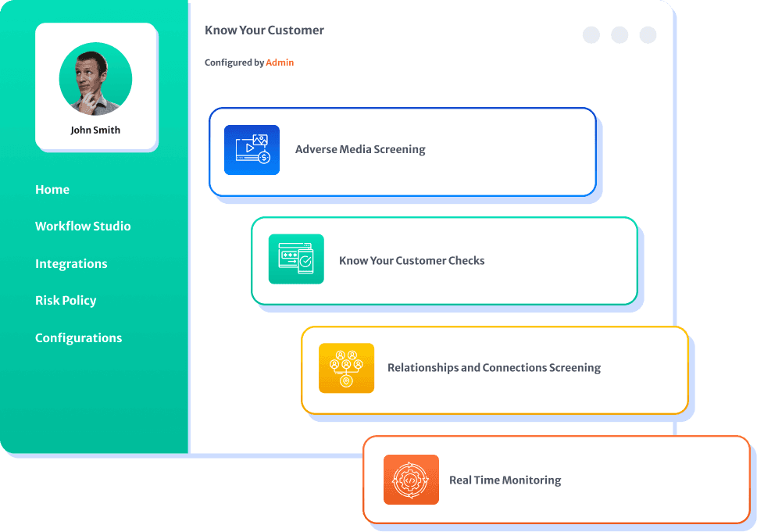Select the Adverse Media Screening label

[x=360, y=149]
